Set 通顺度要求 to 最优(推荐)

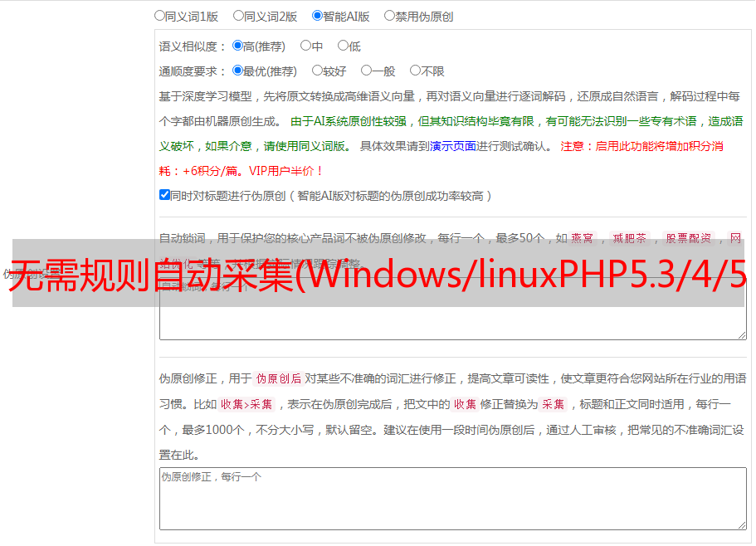coord(237,71)
